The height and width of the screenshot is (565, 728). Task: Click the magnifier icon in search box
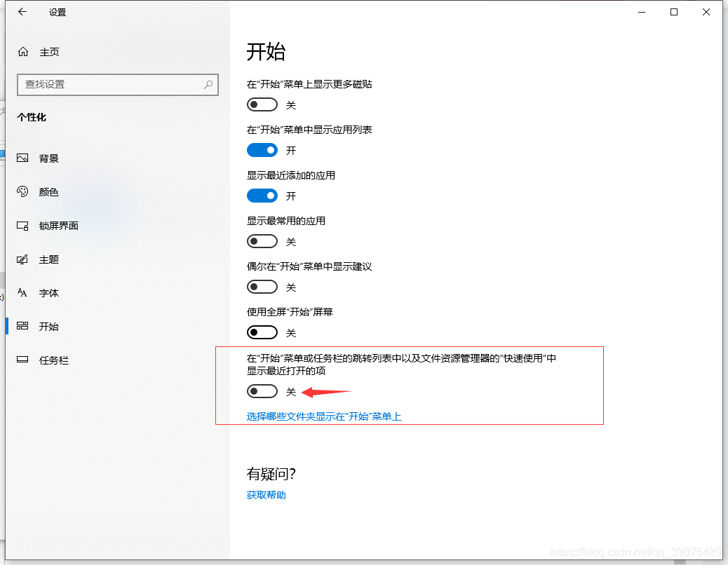[208, 84]
